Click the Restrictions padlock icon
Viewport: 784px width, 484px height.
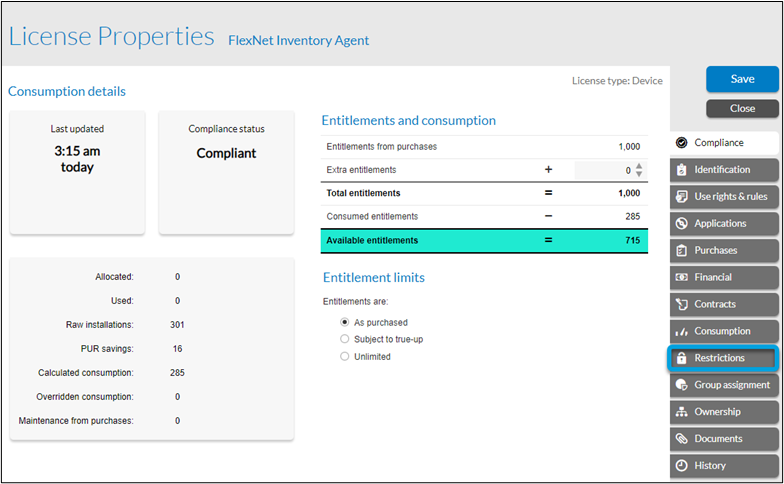[682, 358]
